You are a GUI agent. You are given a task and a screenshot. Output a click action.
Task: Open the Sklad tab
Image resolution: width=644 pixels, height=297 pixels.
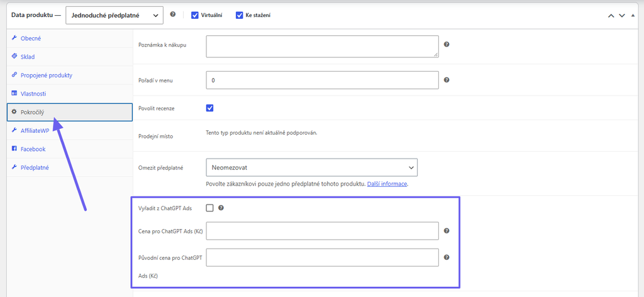pyautogui.click(x=70, y=57)
